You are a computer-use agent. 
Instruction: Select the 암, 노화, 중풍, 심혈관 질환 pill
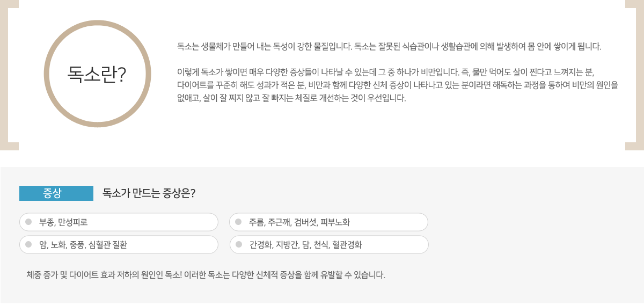pos(119,244)
